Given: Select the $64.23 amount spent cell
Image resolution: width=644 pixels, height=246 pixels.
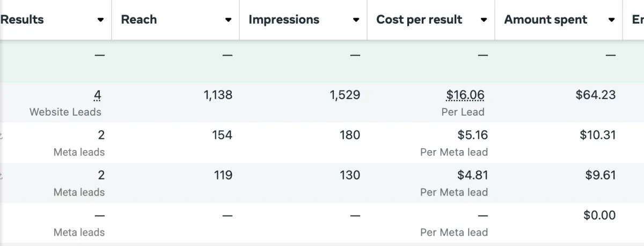Looking at the screenshot, I should [x=595, y=95].
